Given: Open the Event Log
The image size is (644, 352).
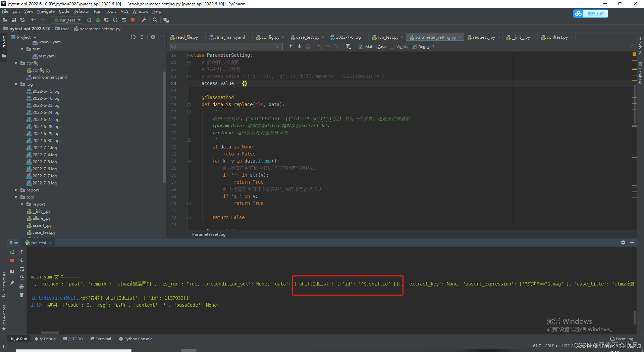Looking at the screenshot, I should pos(622,339).
